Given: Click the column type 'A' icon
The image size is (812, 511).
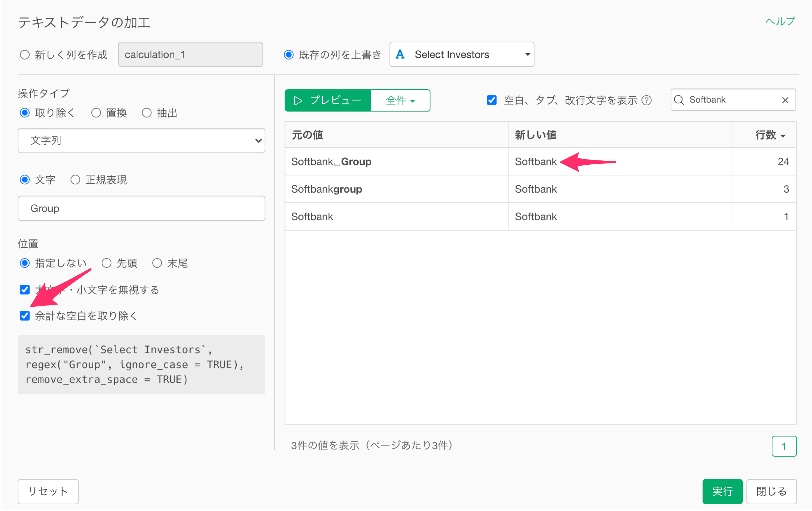Looking at the screenshot, I should tap(400, 54).
